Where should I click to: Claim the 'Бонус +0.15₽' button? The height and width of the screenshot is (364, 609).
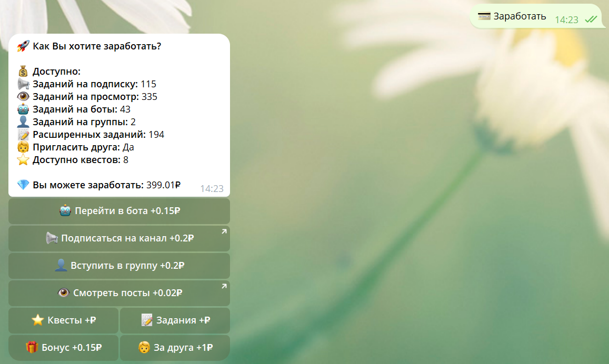tap(63, 348)
